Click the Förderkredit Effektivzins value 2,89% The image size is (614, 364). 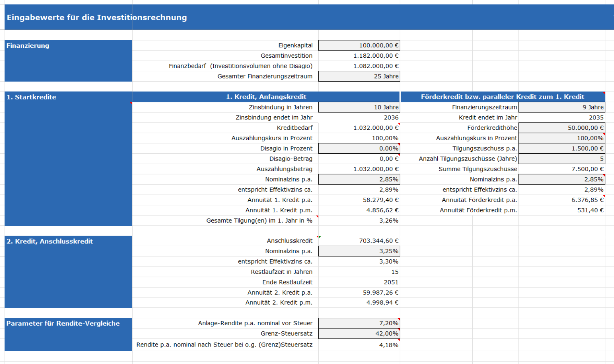[594, 189]
